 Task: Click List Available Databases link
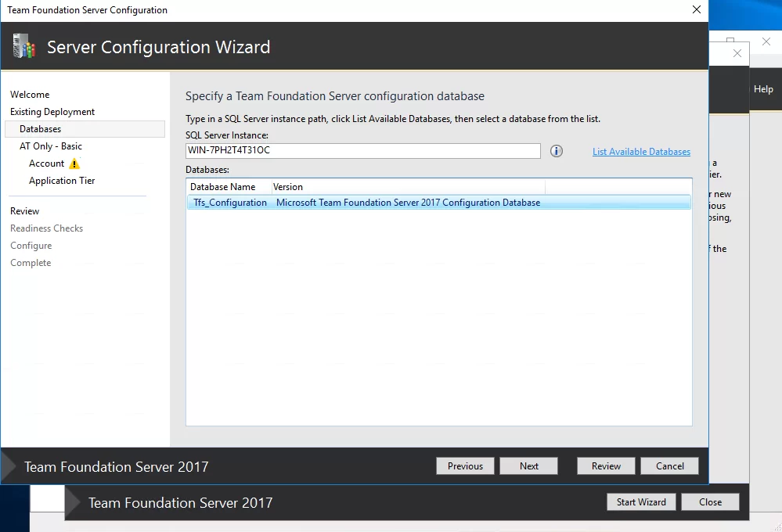641,152
